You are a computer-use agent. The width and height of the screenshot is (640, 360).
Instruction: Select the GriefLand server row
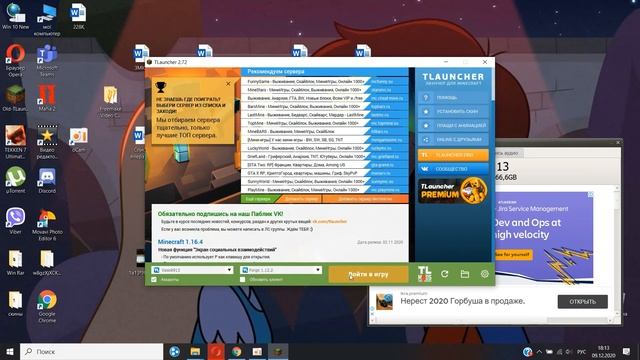pos(324,156)
